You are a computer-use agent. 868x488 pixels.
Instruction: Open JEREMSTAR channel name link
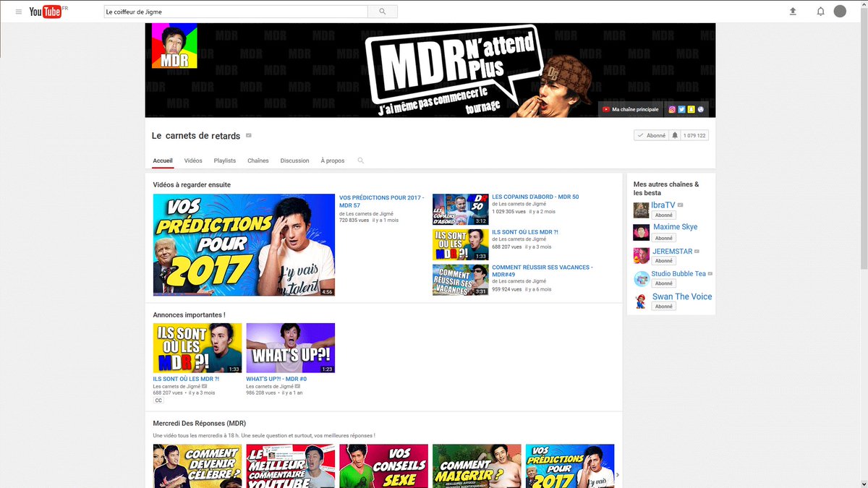pos(673,252)
